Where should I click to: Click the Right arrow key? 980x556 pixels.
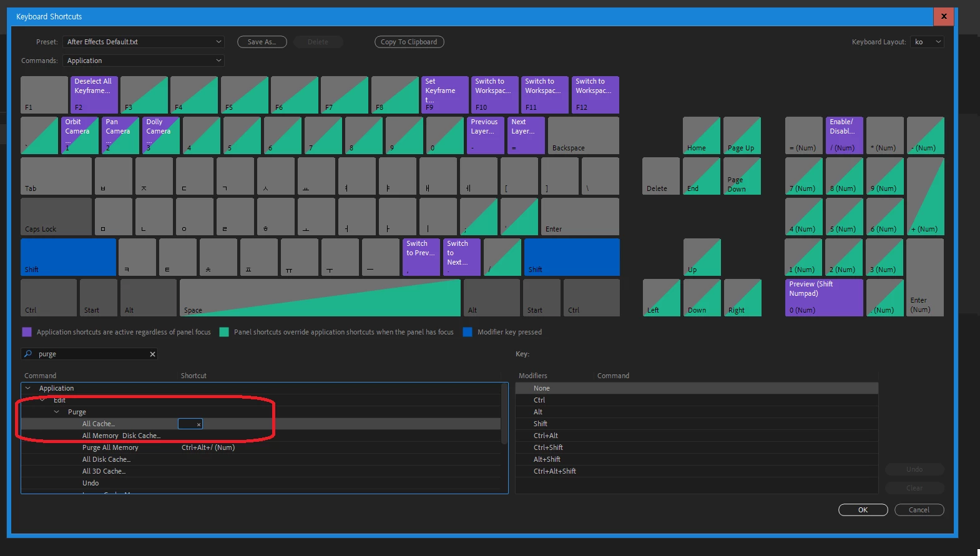(743, 298)
